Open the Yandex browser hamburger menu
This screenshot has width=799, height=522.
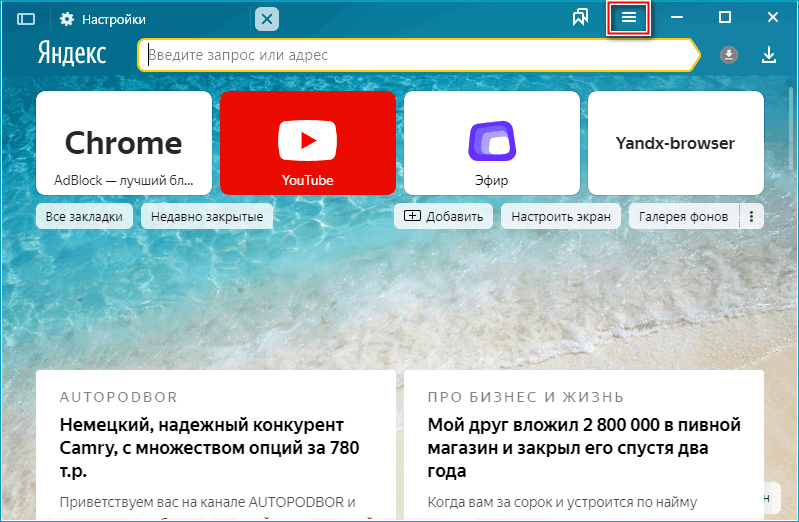click(x=628, y=18)
